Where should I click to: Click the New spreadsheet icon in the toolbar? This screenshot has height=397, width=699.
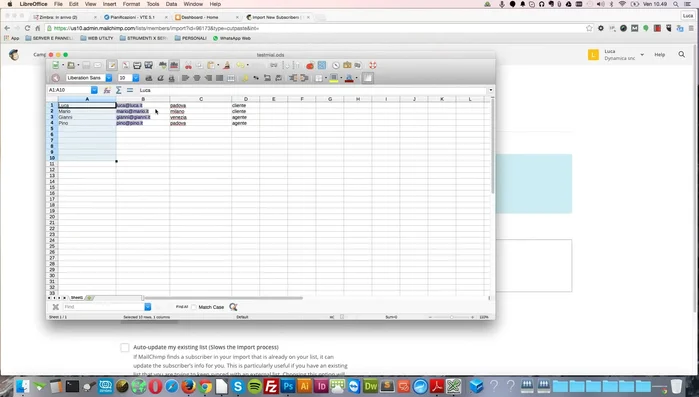click(56, 65)
